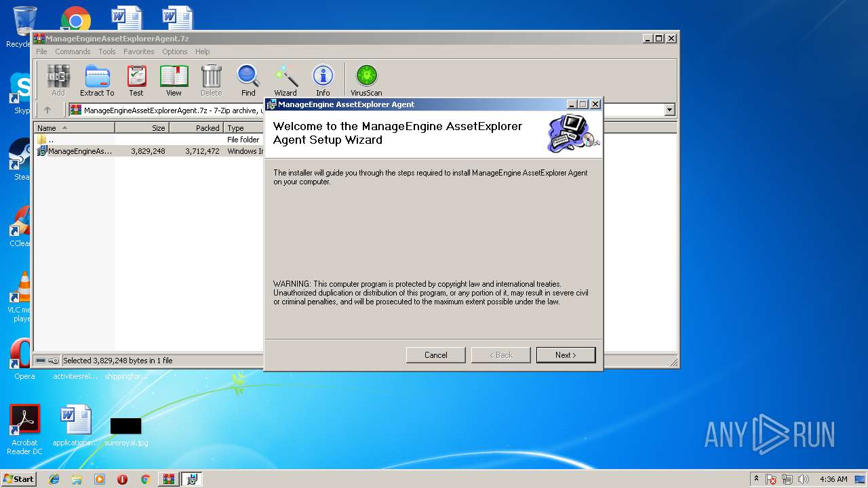Open the Commands menu
The width and height of the screenshot is (868, 488).
point(73,52)
